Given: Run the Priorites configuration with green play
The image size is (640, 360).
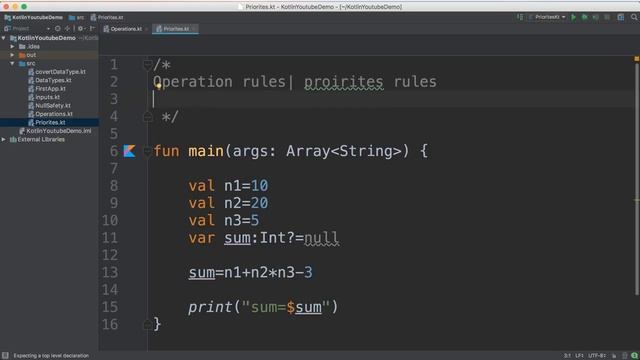Looking at the screenshot, I should (573, 17).
